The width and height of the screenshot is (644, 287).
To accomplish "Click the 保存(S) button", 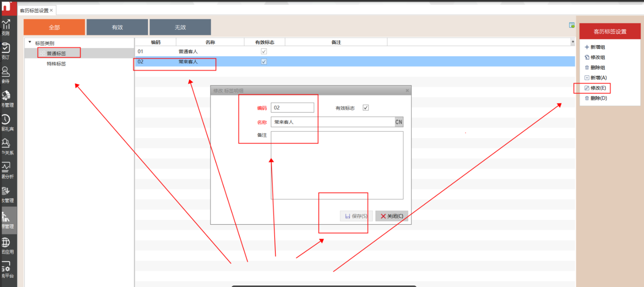I will [x=356, y=216].
